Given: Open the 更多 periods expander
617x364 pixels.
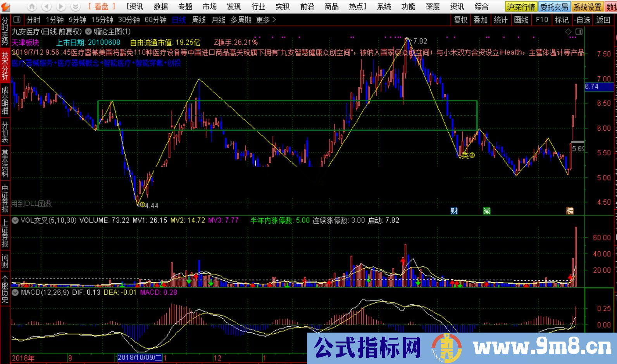Looking at the screenshot, I should [266, 19].
